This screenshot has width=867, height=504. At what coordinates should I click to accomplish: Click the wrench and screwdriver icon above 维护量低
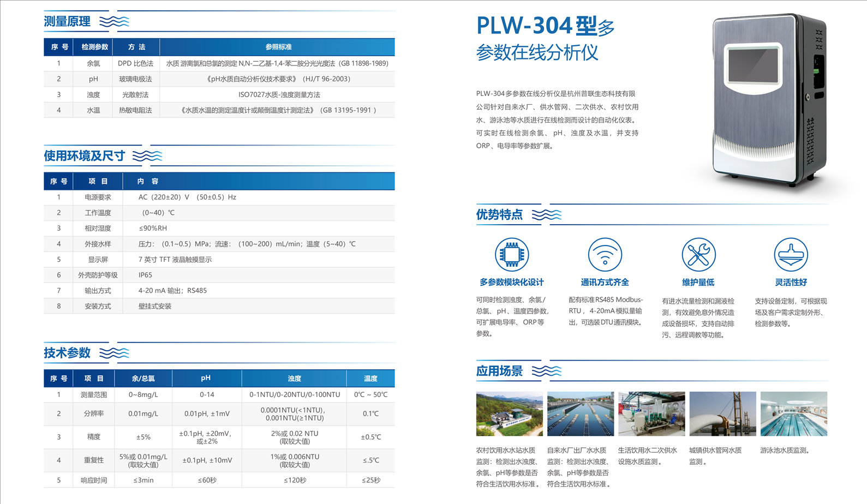[x=698, y=255]
